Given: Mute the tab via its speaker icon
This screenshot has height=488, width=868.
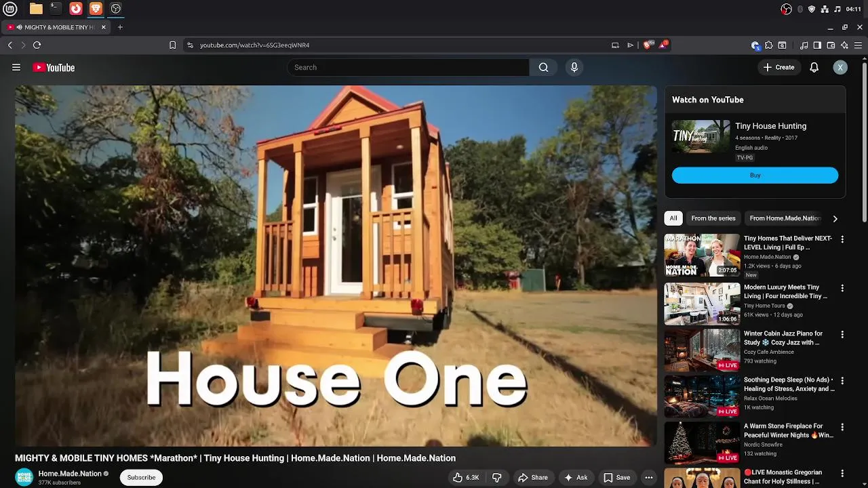Looking at the screenshot, I should (20, 27).
